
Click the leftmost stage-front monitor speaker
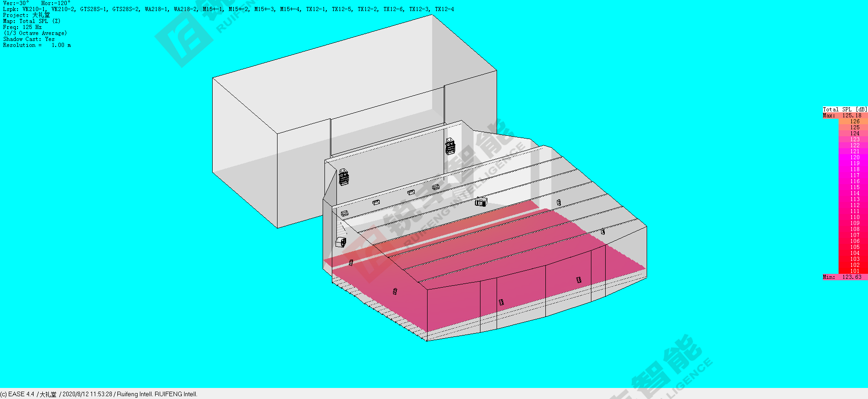[344, 213]
